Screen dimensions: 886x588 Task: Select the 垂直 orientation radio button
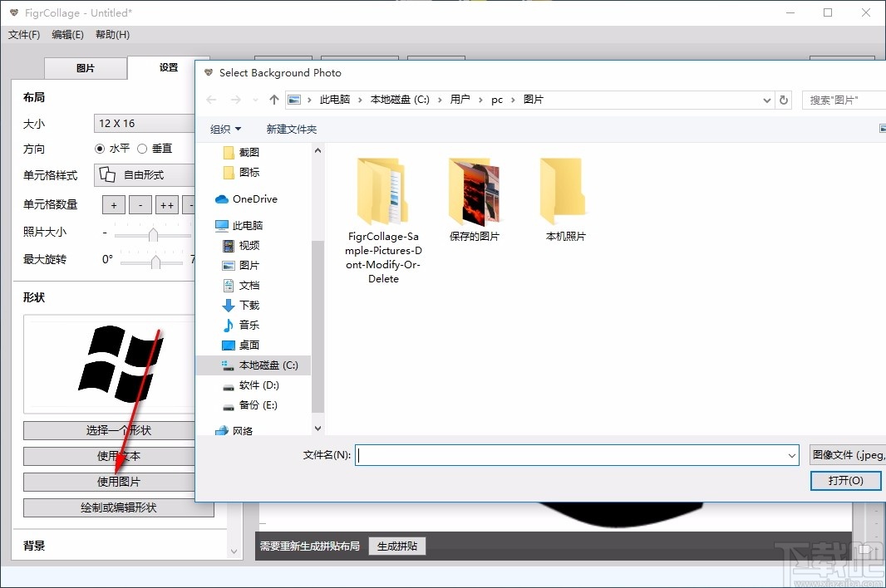pos(143,149)
